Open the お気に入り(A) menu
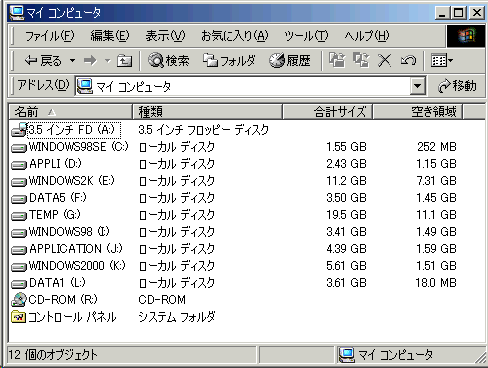488x368 pixels. (x=235, y=36)
